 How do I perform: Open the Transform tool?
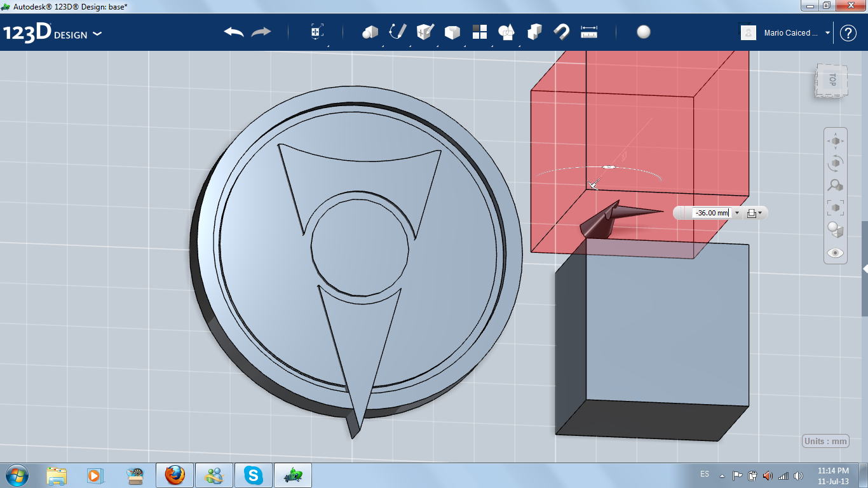[x=316, y=32]
